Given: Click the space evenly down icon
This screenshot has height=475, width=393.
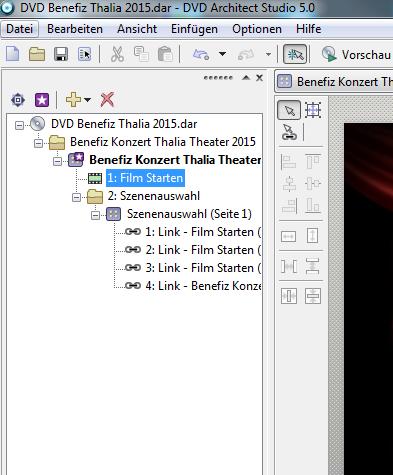Looking at the screenshot, I should click(x=313, y=266).
